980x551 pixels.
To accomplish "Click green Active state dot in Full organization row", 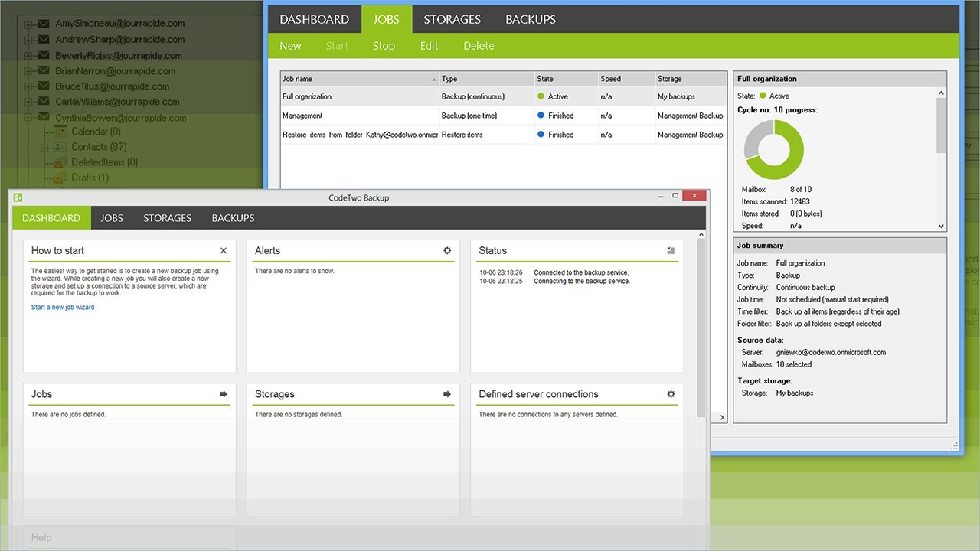I will 541,96.
